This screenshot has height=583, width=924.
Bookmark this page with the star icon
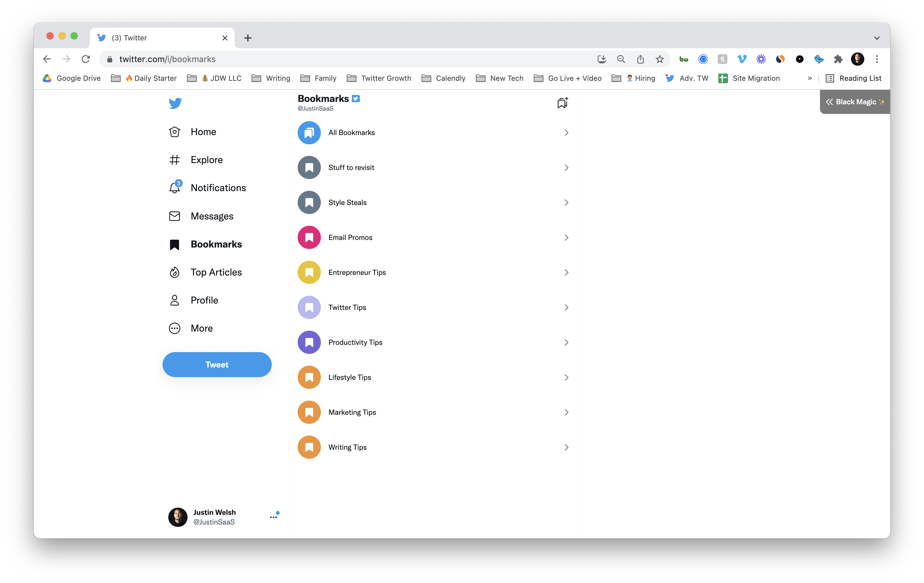[660, 59]
